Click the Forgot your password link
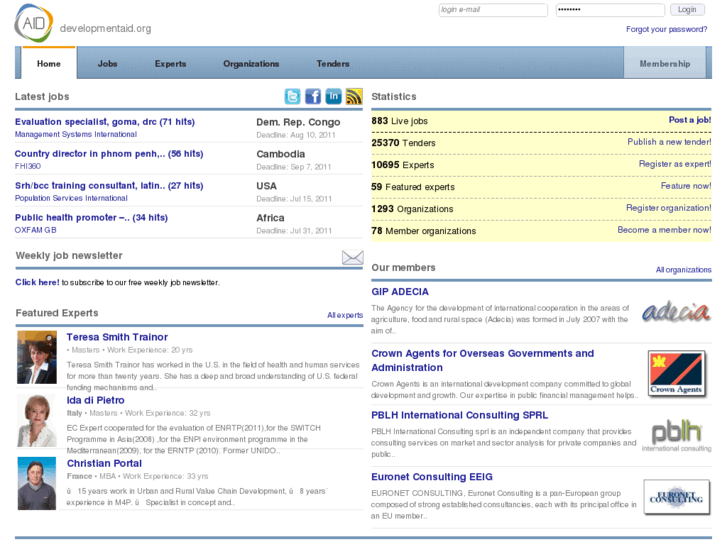Screen dimensions: 727x545 [x=666, y=30]
